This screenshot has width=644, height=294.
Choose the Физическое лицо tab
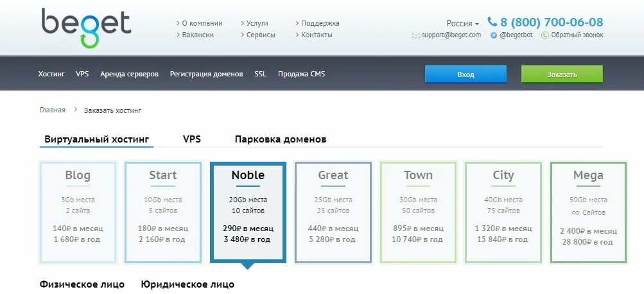coord(82,284)
